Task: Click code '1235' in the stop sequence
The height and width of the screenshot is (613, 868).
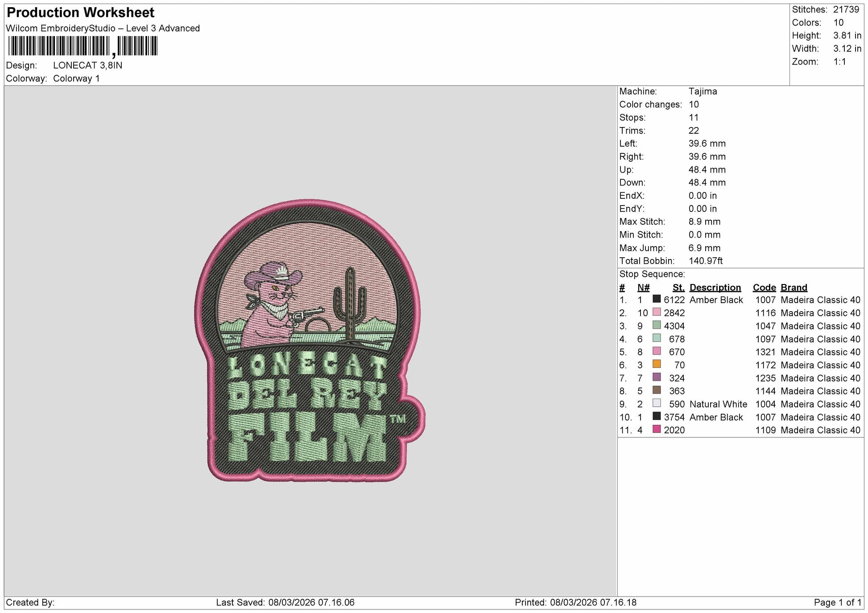Action: click(x=765, y=378)
